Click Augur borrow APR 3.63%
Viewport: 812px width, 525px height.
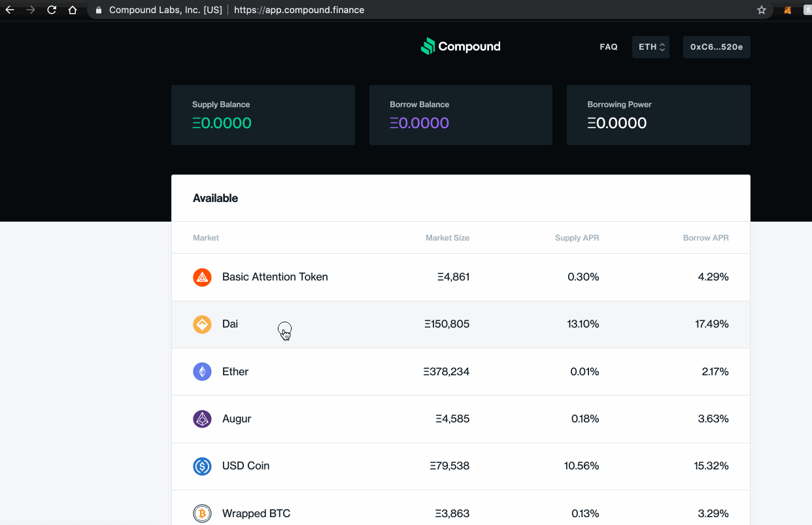pos(713,419)
